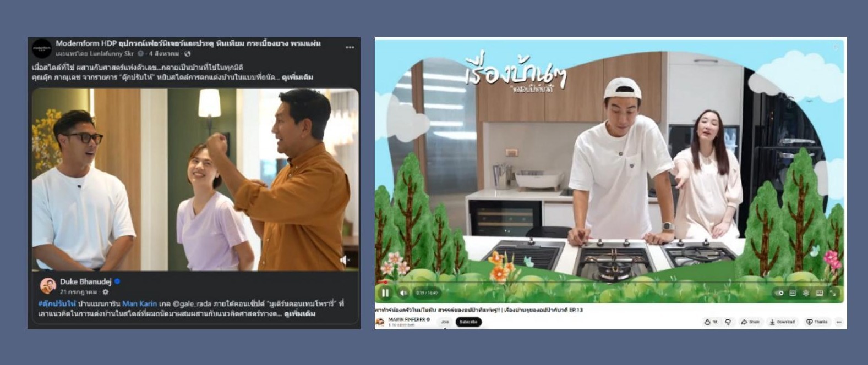Click the Download button
Viewport: 868px width, 365px height.
[782, 322]
